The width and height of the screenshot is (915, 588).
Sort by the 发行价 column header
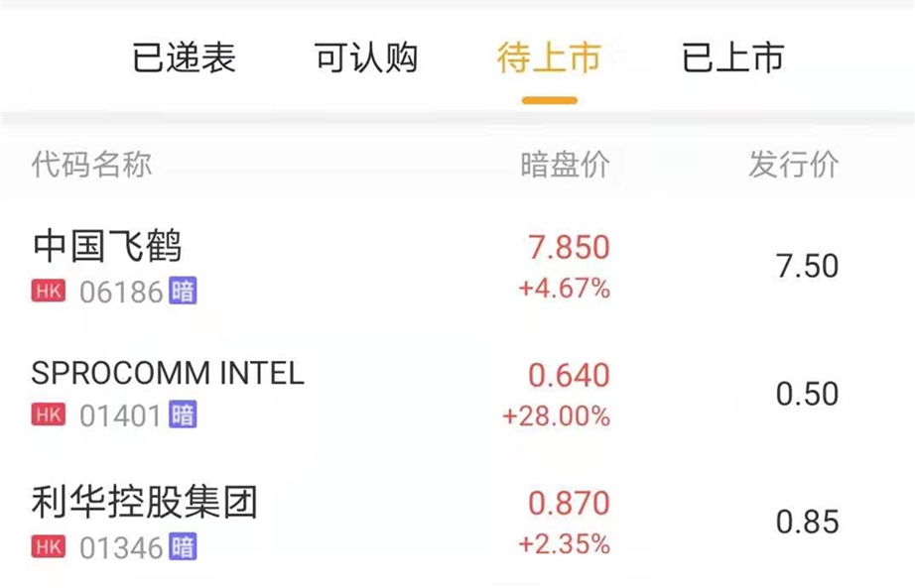click(793, 165)
